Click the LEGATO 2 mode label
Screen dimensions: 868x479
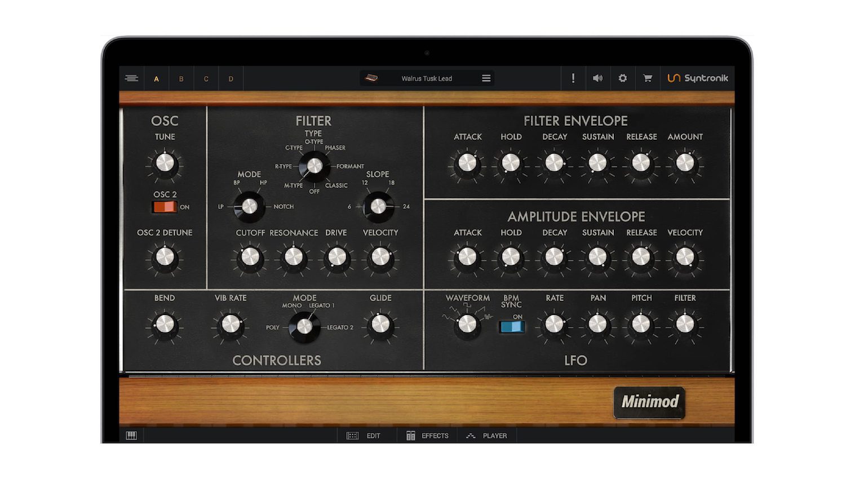tap(340, 327)
